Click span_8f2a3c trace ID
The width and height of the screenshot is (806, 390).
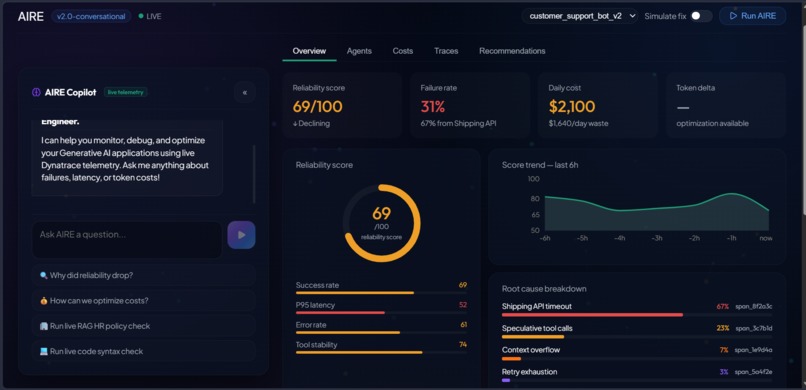tap(754, 306)
